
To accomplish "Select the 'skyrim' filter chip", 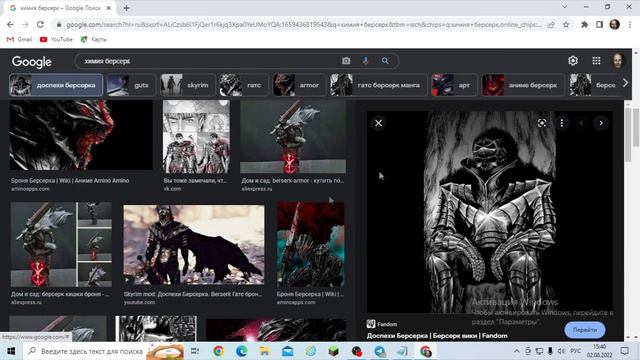I will (188, 85).
